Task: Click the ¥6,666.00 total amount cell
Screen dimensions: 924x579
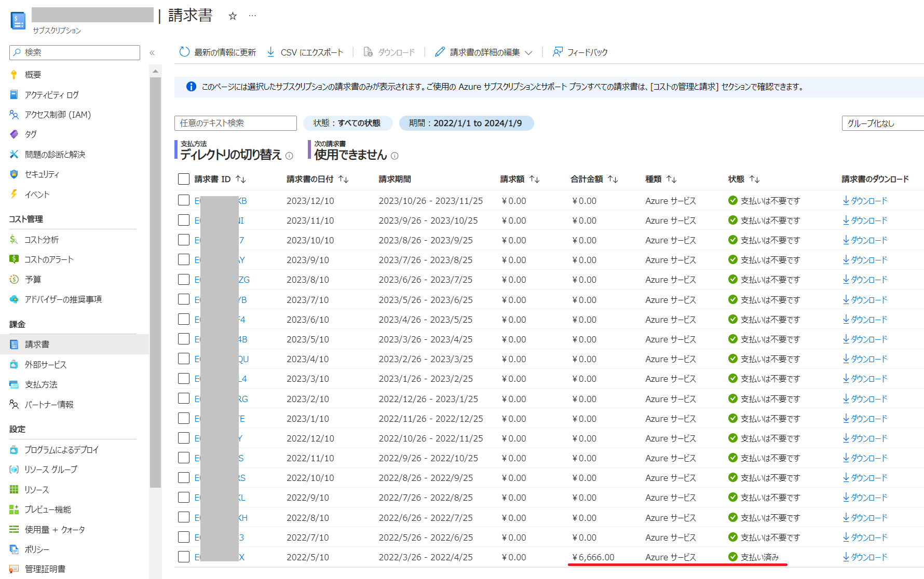Action: pyautogui.click(x=593, y=557)
